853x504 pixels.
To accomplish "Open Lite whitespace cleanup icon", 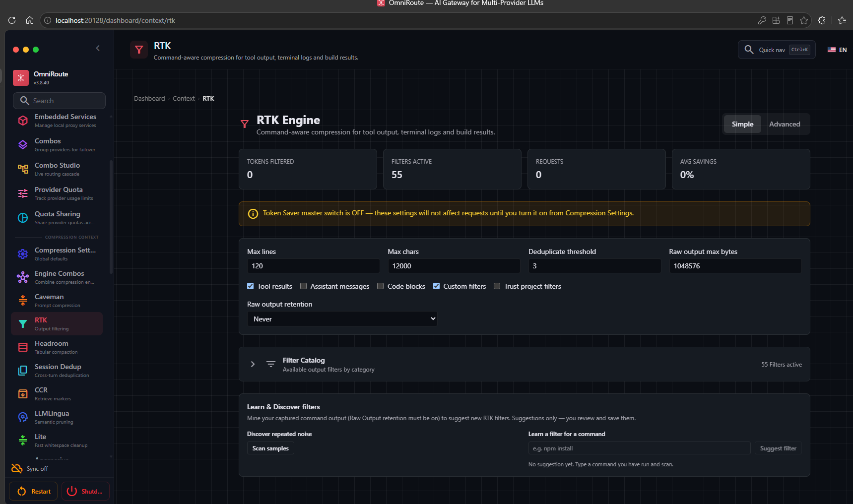I will coord(23,441).
